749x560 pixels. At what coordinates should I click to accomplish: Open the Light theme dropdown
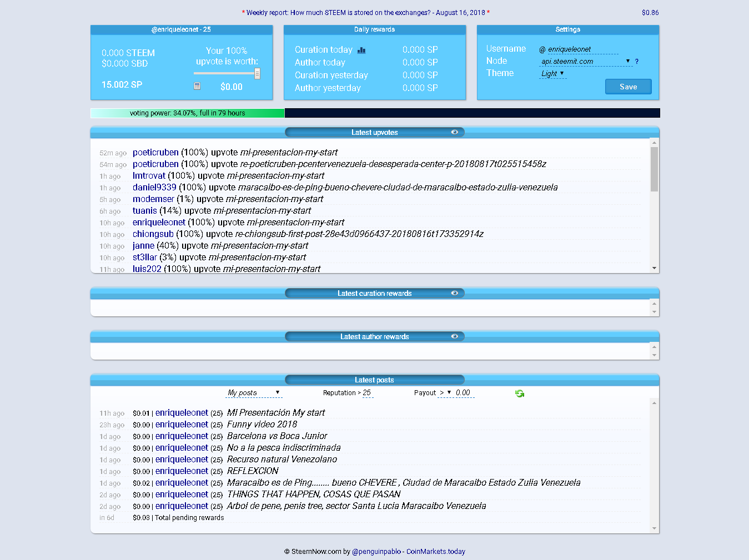553,73
